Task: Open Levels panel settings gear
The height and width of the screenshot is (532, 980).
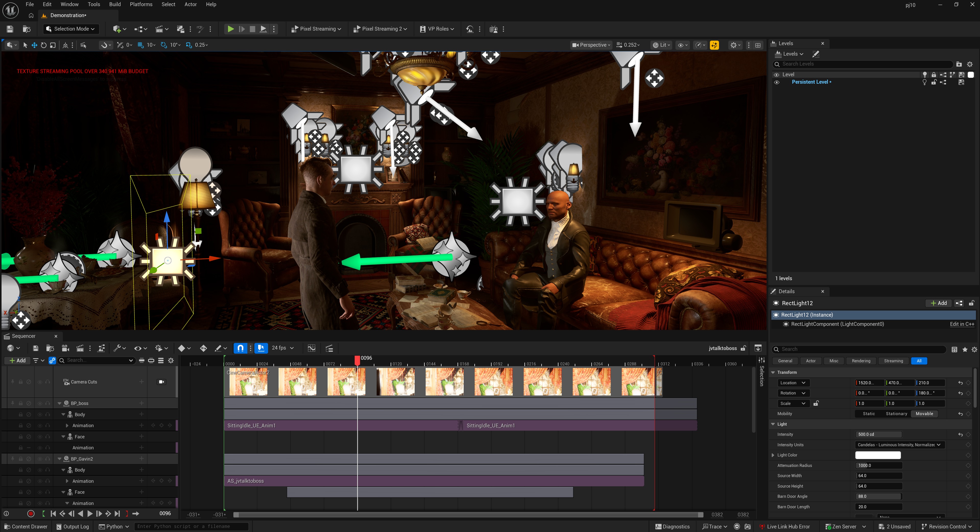Action: click(x=970, y=64)
